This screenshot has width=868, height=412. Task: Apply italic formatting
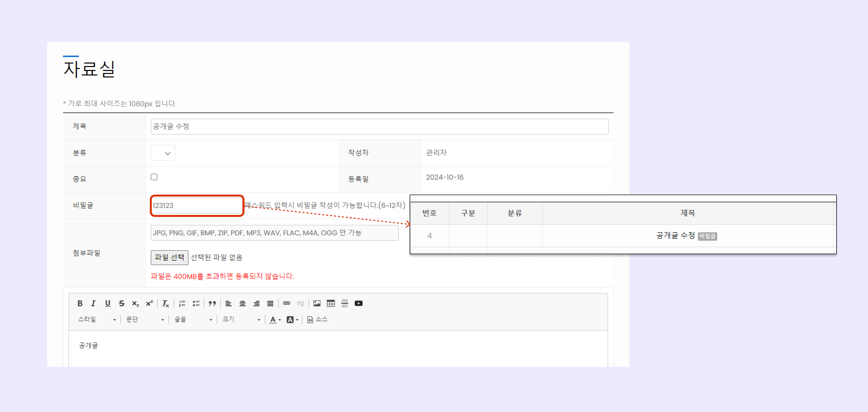pyautogui.click(x=93, y=304)
